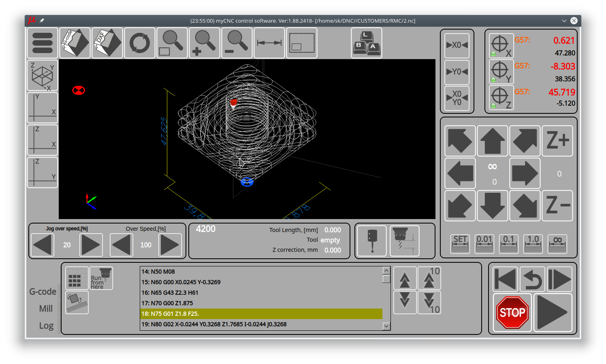Zero the X axis with X0 button
This screenshot has height=364, width=606.
(x=457, y=45)
